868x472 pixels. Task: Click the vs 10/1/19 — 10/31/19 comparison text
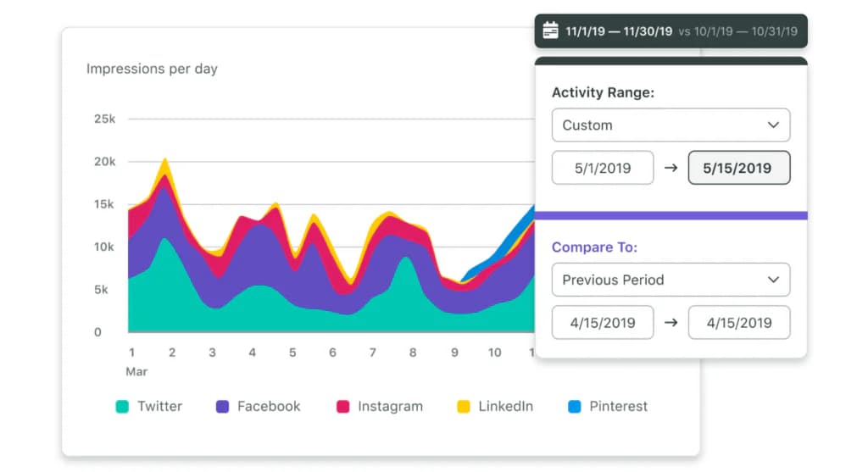pos(738,31)
